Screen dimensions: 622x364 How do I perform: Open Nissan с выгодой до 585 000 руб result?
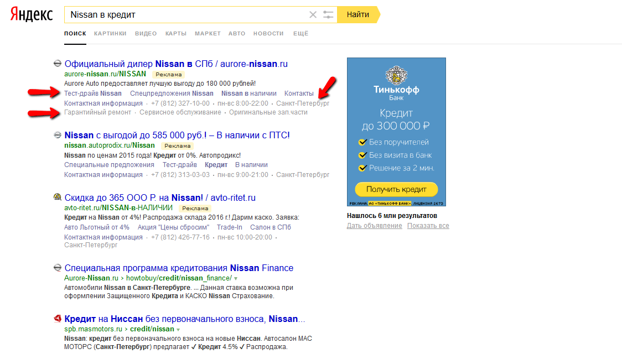(177, 135)
